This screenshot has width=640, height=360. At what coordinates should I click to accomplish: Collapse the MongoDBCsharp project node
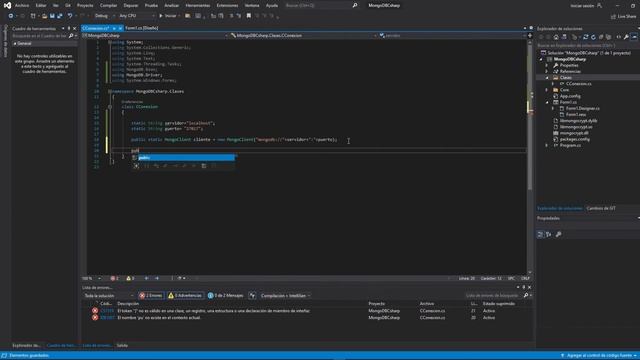click(x=542, y=59)
